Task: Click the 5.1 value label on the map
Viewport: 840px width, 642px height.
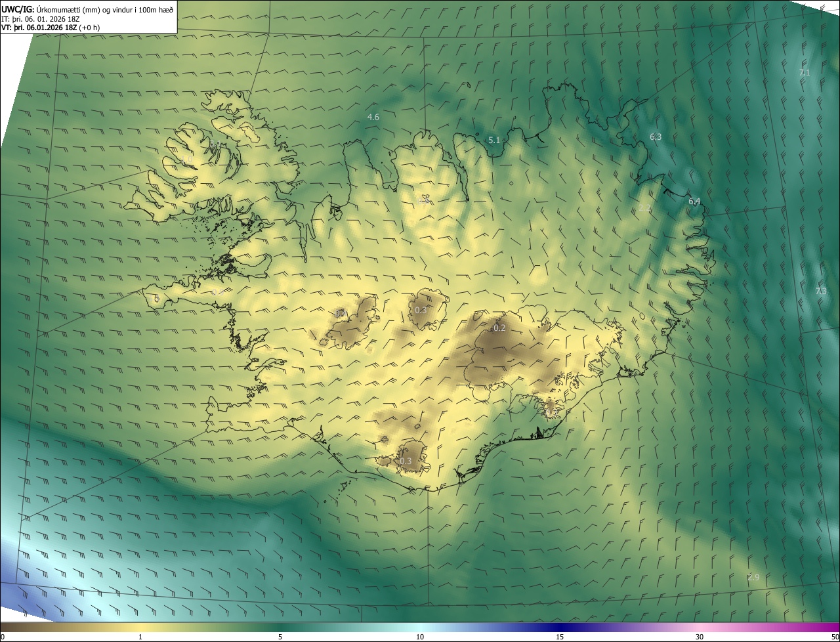Action: pos(494,140)
